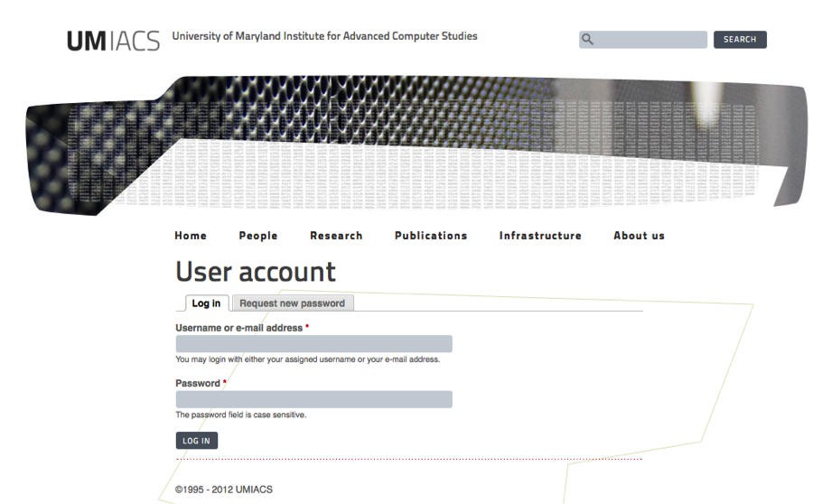Open the Home menu item
The width and height of the screenshot is (813, 504).
(191, 236)
